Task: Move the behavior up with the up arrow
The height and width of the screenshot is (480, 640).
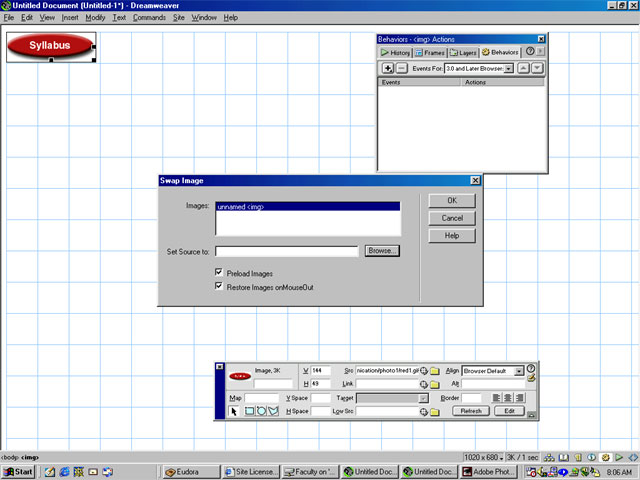Action: 524,68
